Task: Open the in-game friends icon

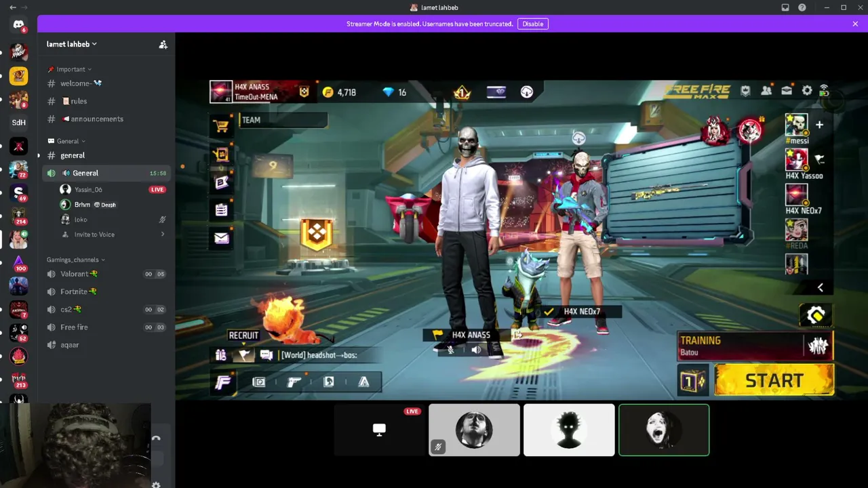Action: 766,91
